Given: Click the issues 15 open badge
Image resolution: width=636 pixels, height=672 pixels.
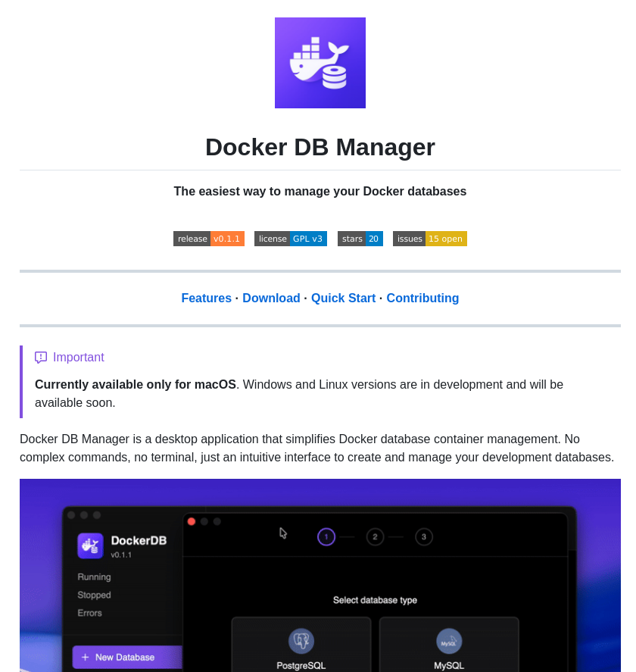Looking at the screenshot, I should click(x=429, y=239).
